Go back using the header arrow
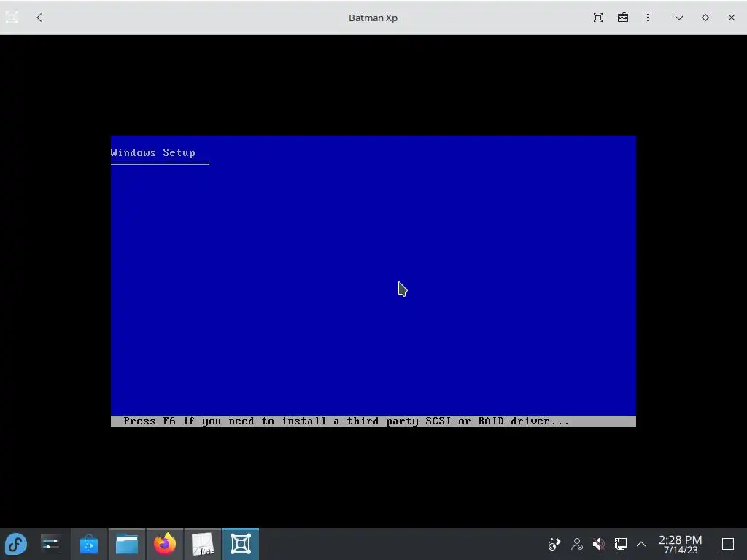Screen dimensions: 747x560 [39, 17]
